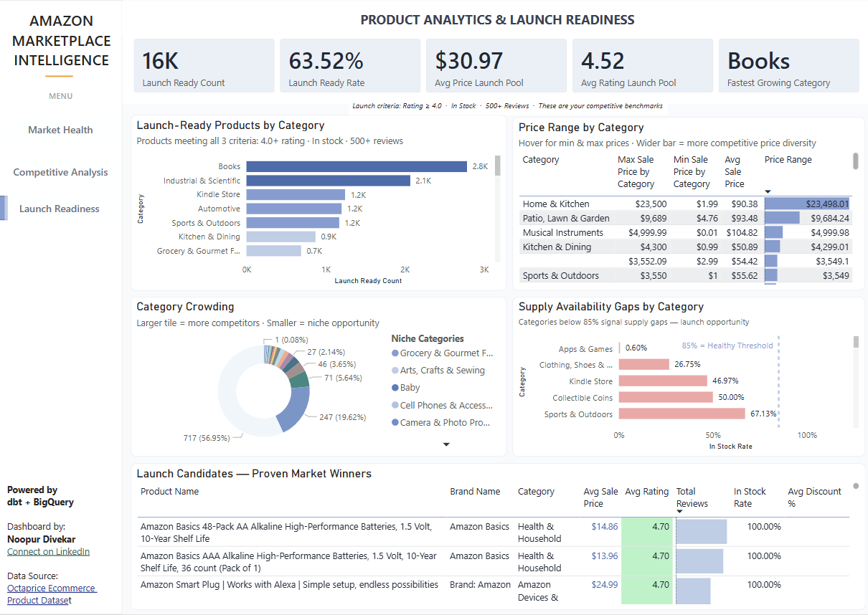Sort candidates by Avg Rating column
This screenshot has height=615, width=868.
pos(646,492)
